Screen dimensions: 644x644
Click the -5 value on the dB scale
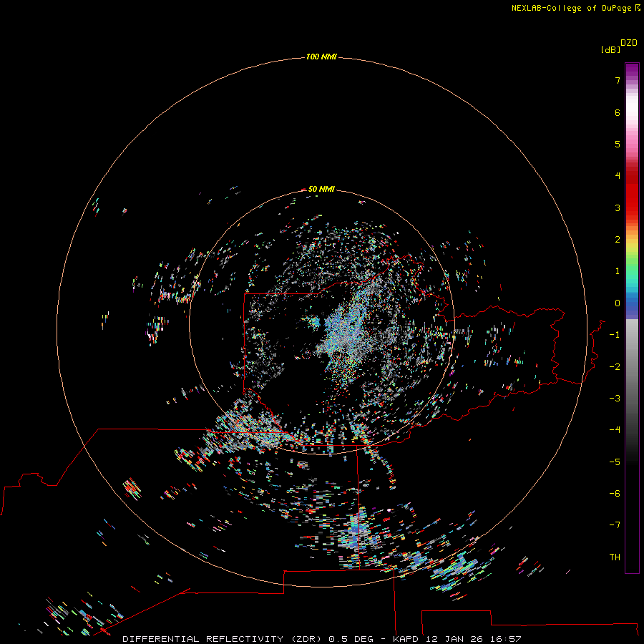(615, 462)
